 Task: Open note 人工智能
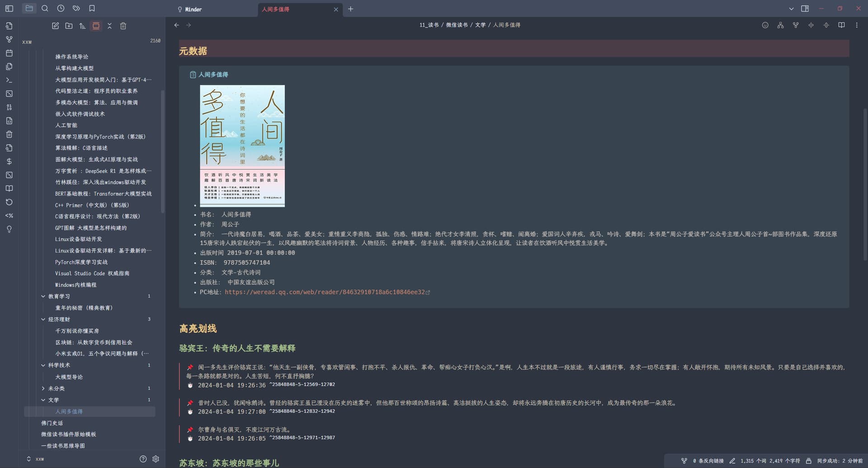[66, 125]
